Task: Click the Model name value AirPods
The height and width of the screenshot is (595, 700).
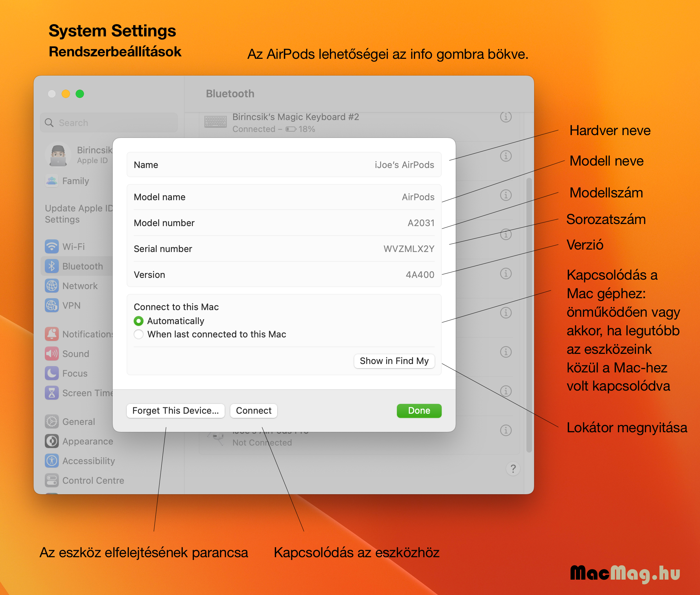Action: pyautogui.click(x=418, y=197)
